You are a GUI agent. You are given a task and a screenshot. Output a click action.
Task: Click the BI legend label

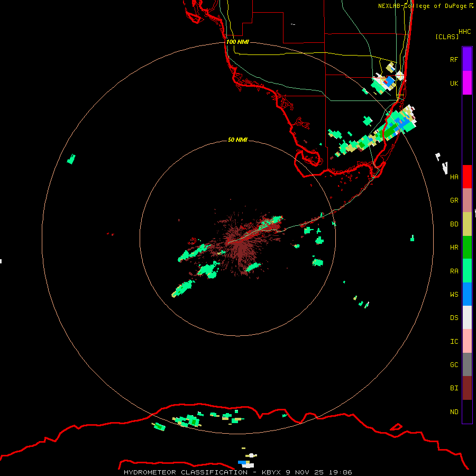point(454,388)
